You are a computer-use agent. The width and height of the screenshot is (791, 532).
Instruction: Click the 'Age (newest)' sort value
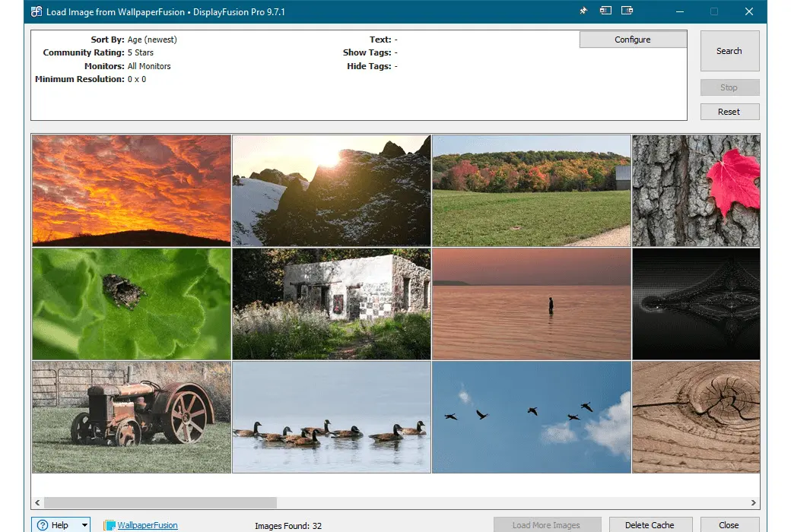152,40
